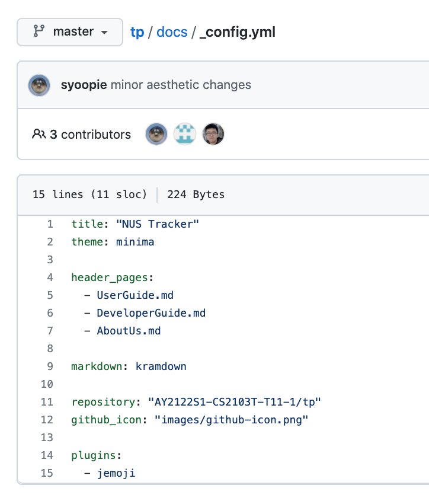Image resolution: width=429 pixels, height=504 pixels.
Task: Select line number 11 for repository entry
Action: coord(47,402)
